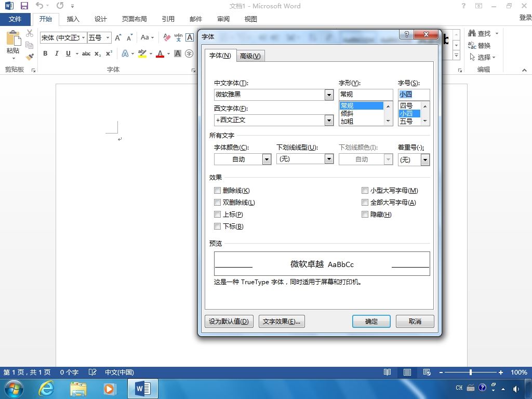
Task: Open the 西文字体 font dropdown
Action: point(329,120)
